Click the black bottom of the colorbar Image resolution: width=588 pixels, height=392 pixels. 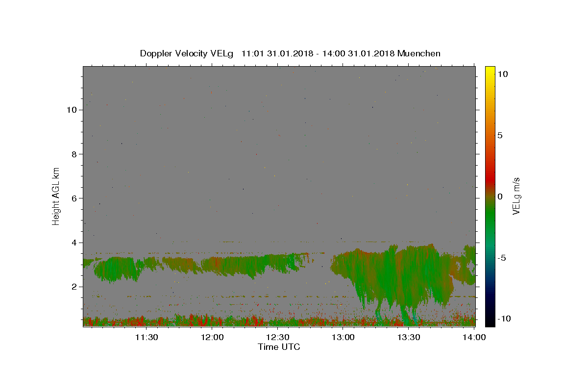[490, 321]
